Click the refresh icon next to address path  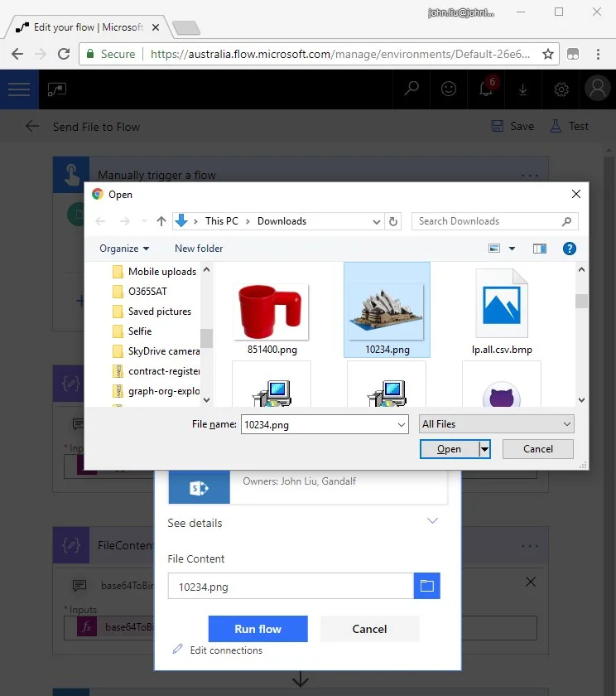tap(394, 221)
